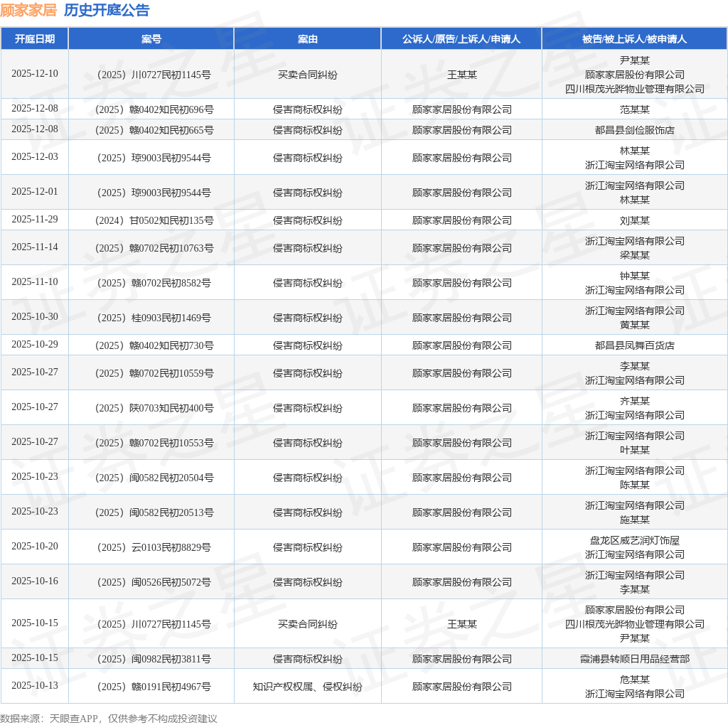728x725 pixels.
Task: Click the 顾家家居 title text
Action: (28, 10)
